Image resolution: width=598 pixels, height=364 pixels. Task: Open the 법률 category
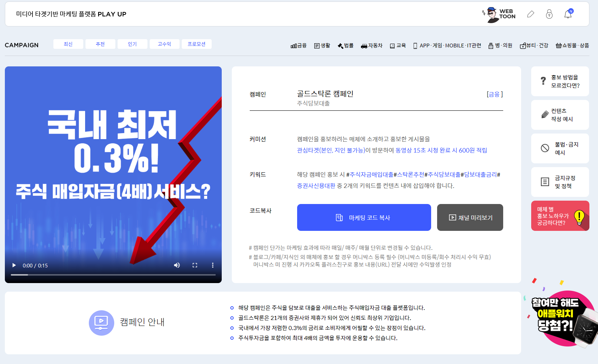tap(346, 45)
